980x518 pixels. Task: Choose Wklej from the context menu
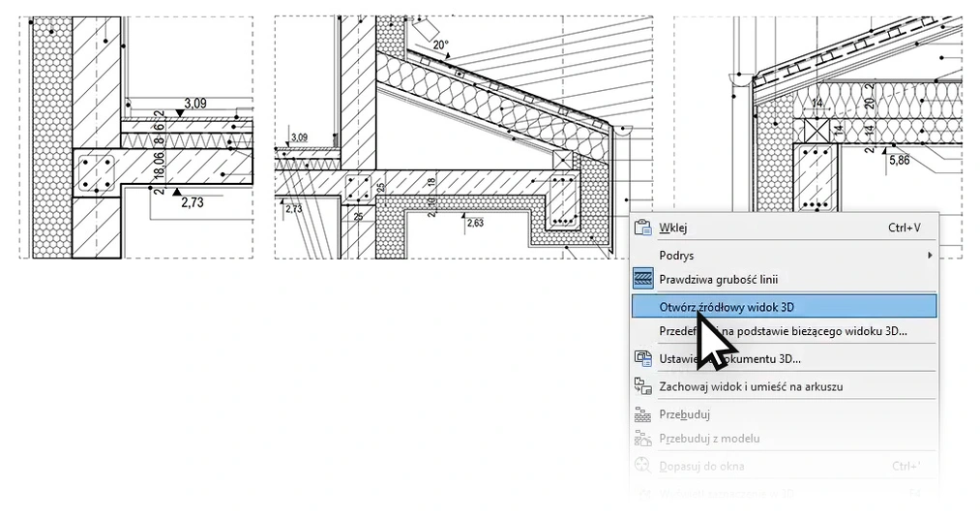coord(784,228)
